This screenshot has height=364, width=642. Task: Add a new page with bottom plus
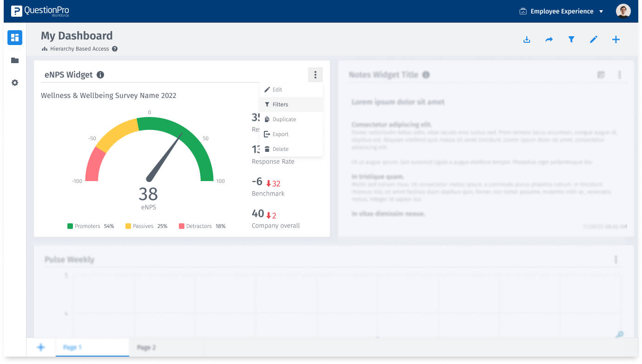tap(41, 347)
